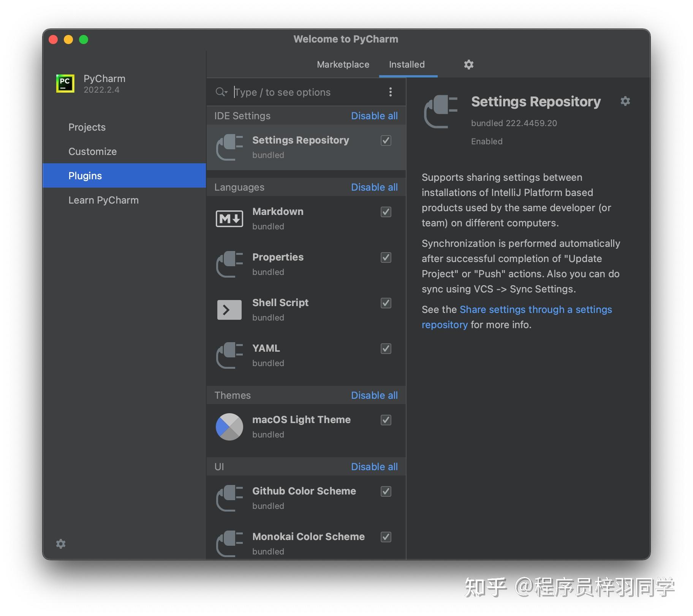Open the plugins gear menu beside Installed tab
The image size is (693, 616).
(x=468, y=65)
